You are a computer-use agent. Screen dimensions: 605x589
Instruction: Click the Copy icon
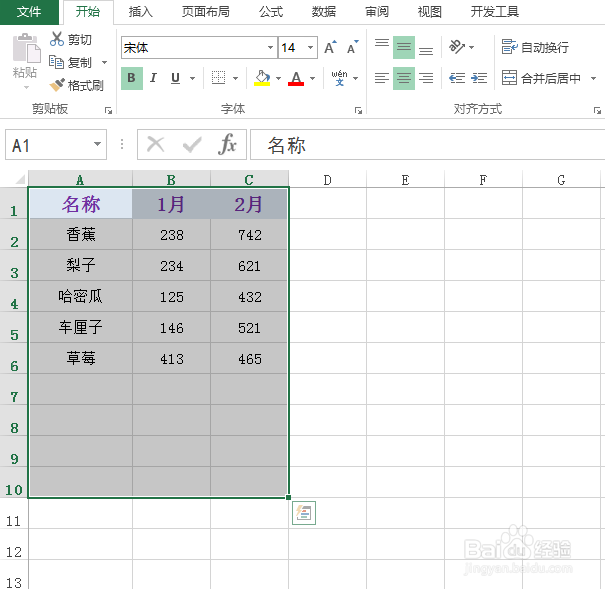56,62
